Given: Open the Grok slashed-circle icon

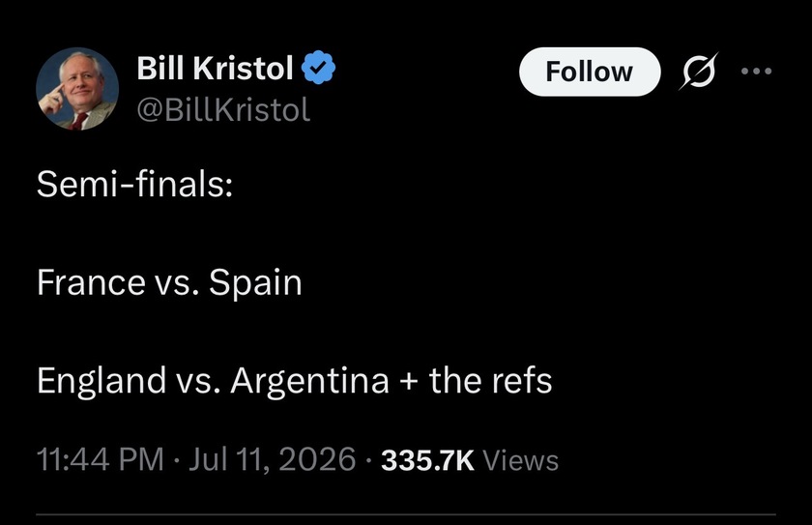Looking at the screenshot, I should click(x=699, y=71).
